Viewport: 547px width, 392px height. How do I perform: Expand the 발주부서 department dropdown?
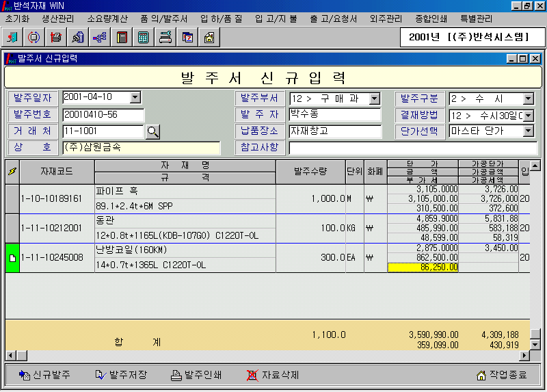374,99
